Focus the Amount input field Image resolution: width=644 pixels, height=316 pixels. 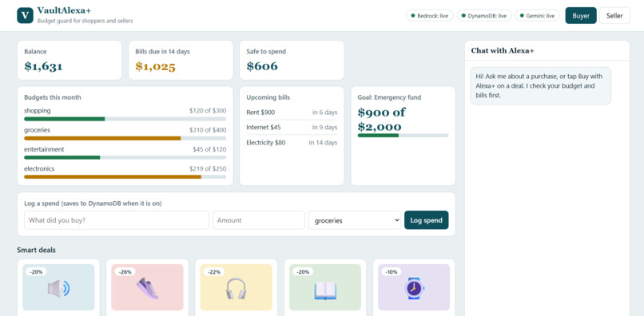point(259,220)
